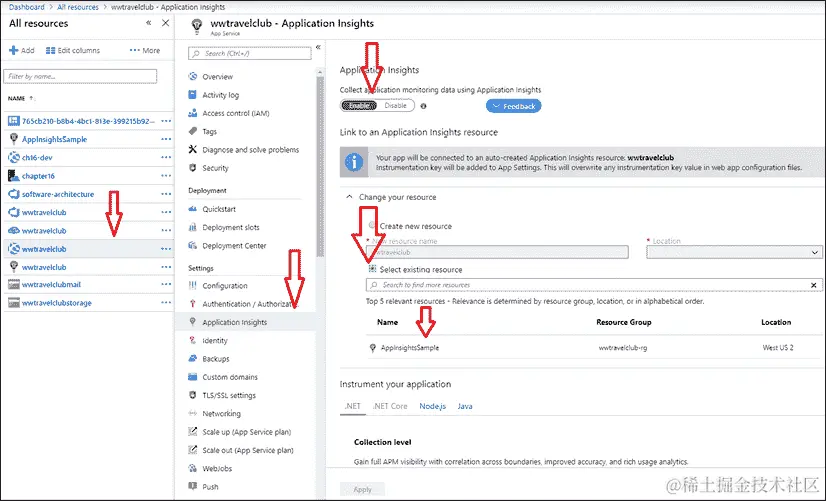Open options for the software-architecture row

(166, 194)
